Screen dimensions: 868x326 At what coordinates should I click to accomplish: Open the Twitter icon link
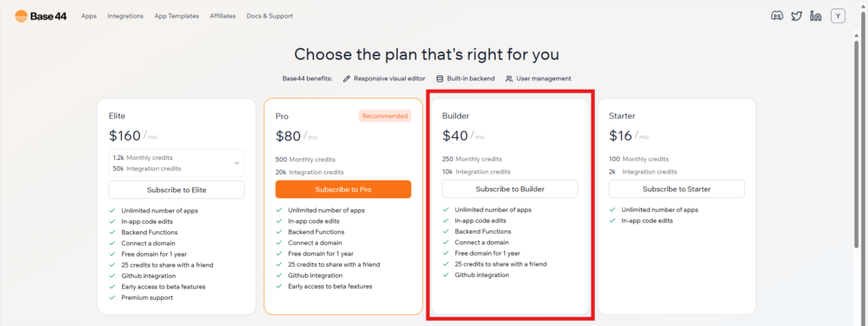796,16
